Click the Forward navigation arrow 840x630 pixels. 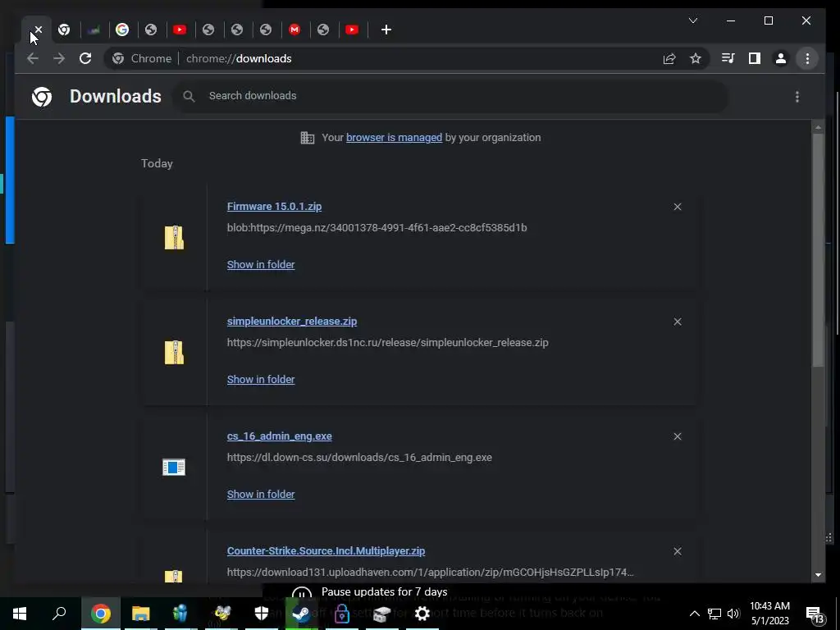[59, 58]
